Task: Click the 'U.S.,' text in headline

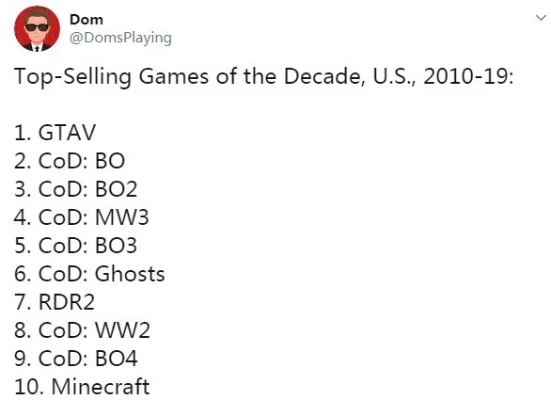Action: click(x=394, y=76)
